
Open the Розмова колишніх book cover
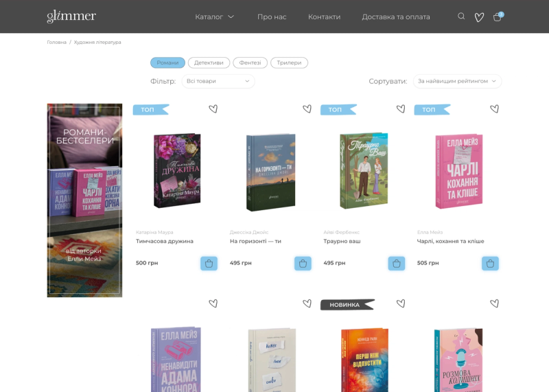coord(458,360)
